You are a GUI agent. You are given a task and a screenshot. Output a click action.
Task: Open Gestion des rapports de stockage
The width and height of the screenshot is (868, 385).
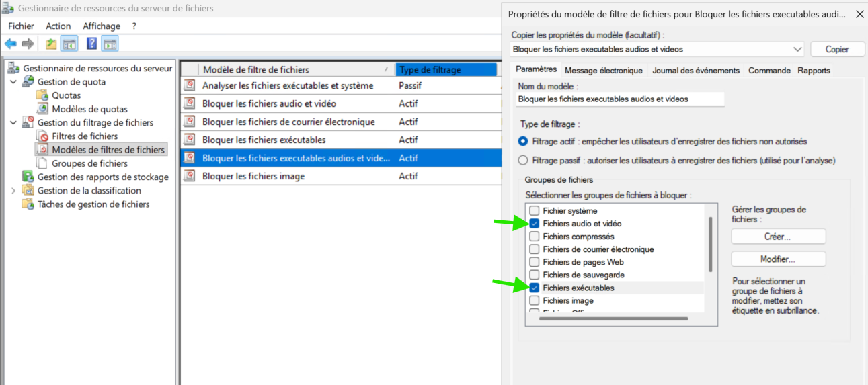[x=102, y=177]
